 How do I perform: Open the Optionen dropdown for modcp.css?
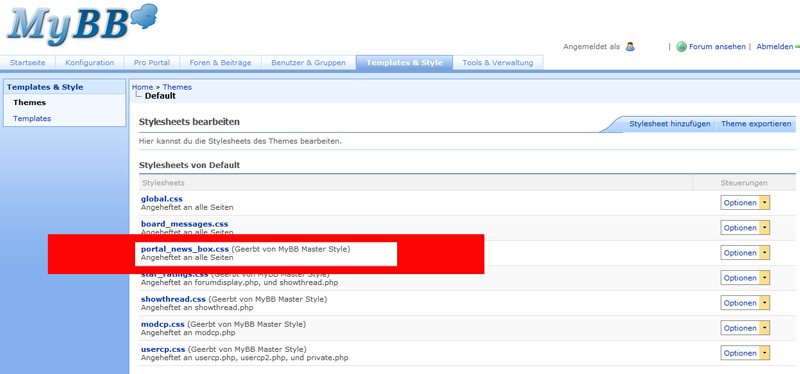(x=745, y=328)
